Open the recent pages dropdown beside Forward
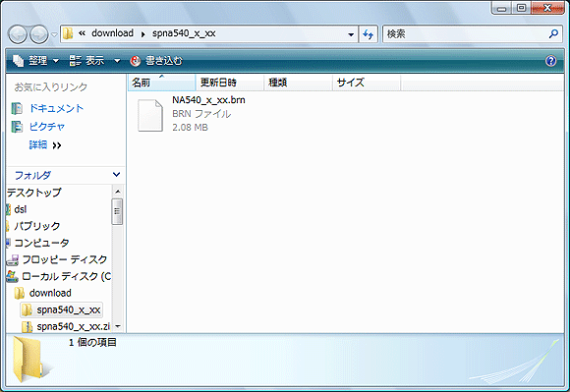570x392 pixels. (x=54, y=34)
